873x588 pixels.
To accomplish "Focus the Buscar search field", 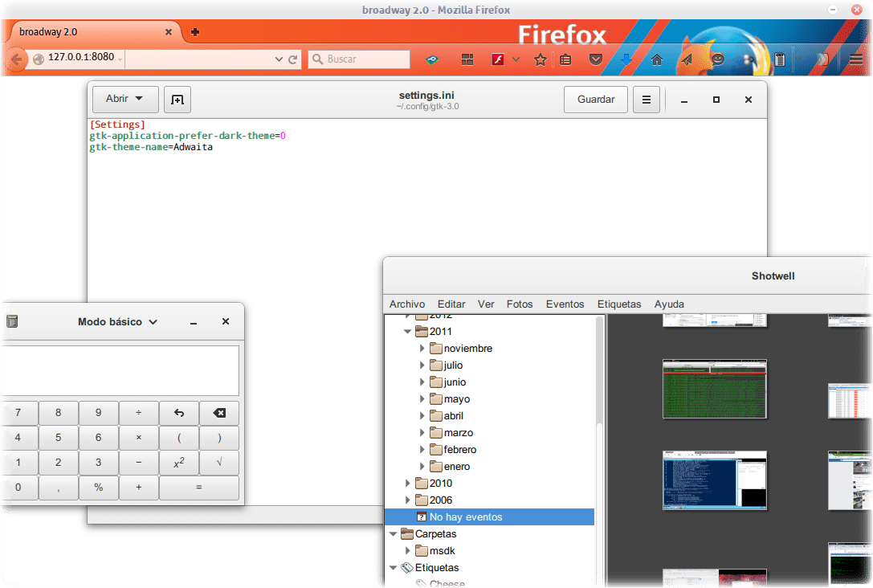I will point(359,59).
